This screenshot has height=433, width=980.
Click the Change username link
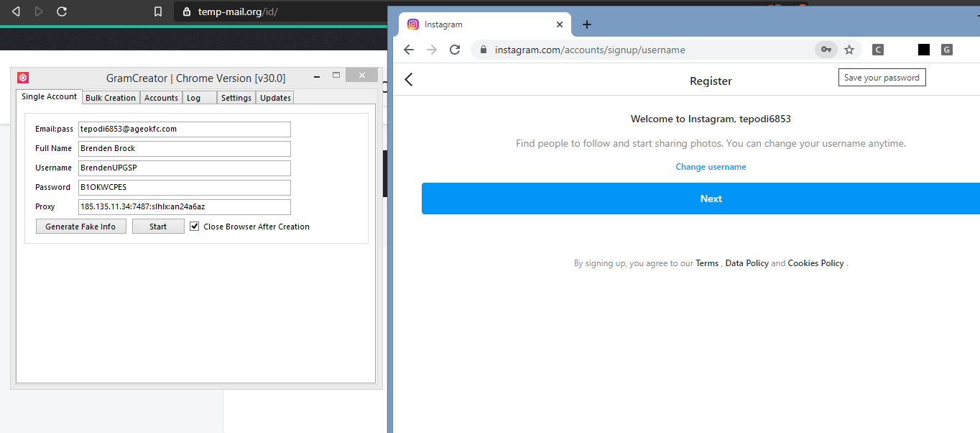click(711, 167)
